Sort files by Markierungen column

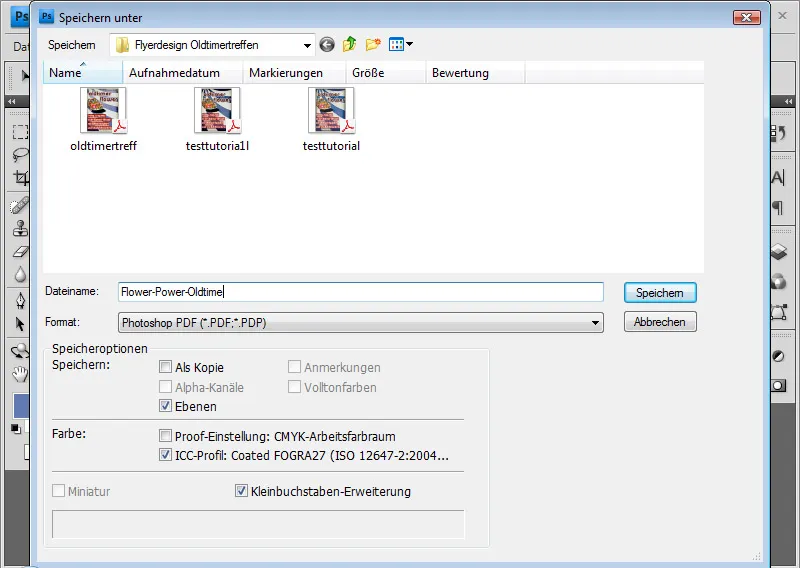(294, 72)
